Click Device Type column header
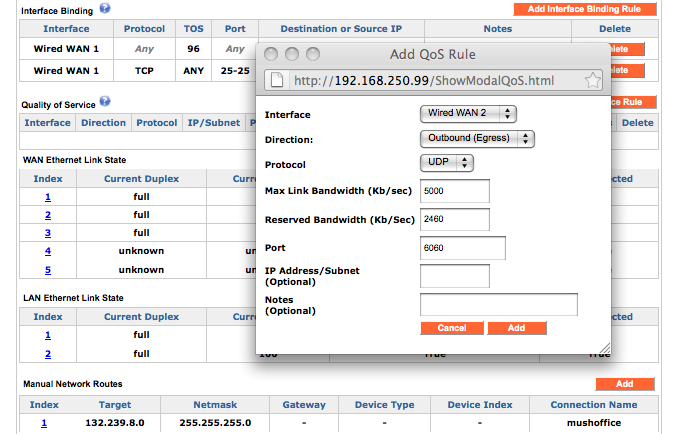Image resolution: width=678 pixels, height=434 pixels. (x=384, y=405)
